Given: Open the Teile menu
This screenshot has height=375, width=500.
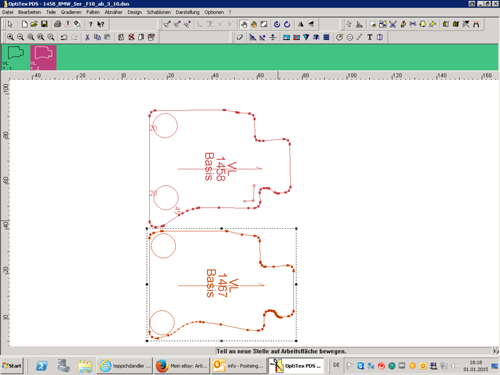Looking at the screenshot, I should [51, 12].
